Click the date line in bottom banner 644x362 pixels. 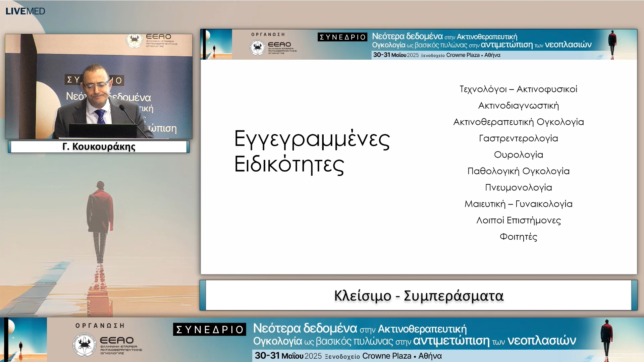click(348, 356)
